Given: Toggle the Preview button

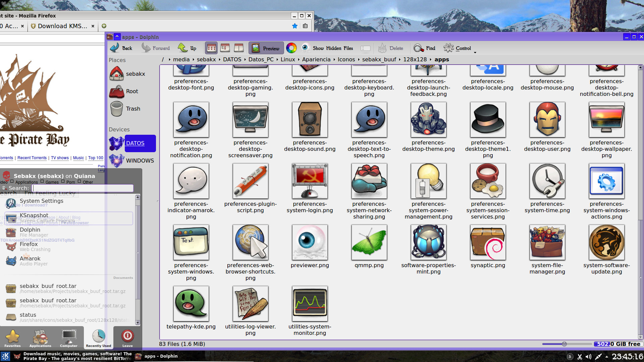Looking at the screenshot, I should [x=266, y=48].
